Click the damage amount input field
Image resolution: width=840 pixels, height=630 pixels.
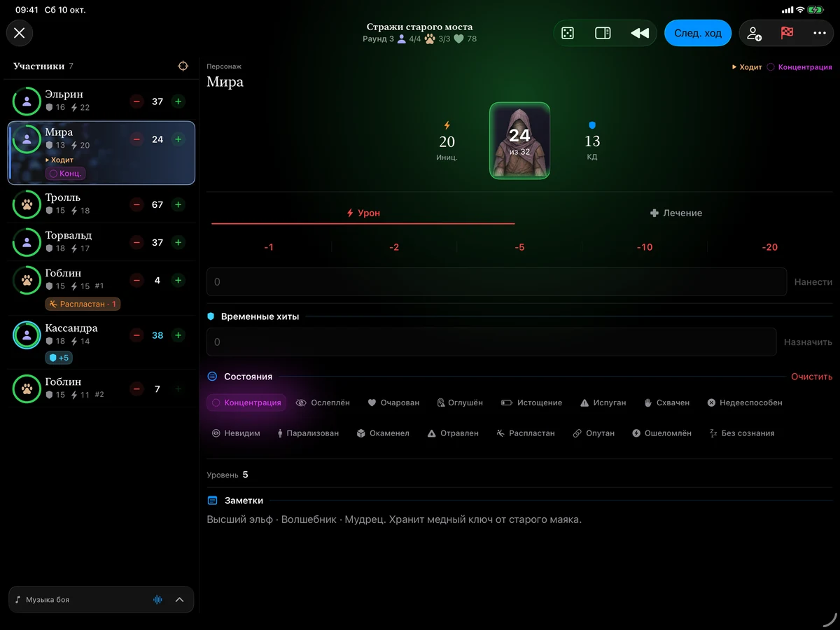point(497,281)
